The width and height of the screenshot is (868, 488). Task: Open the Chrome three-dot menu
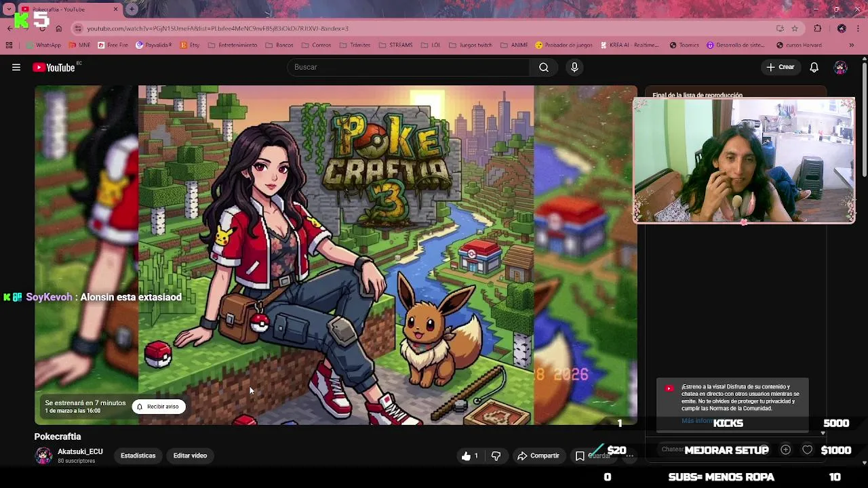coord(859,28)
